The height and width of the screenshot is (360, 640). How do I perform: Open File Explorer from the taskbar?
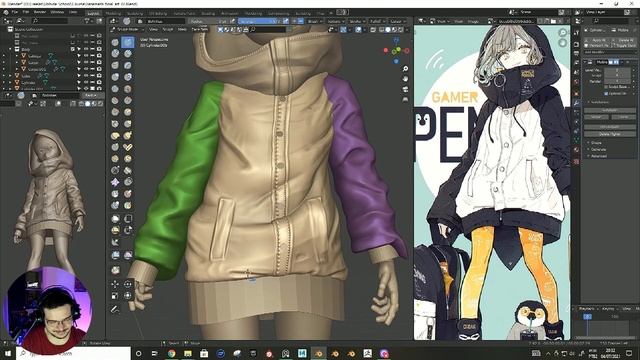188,353
